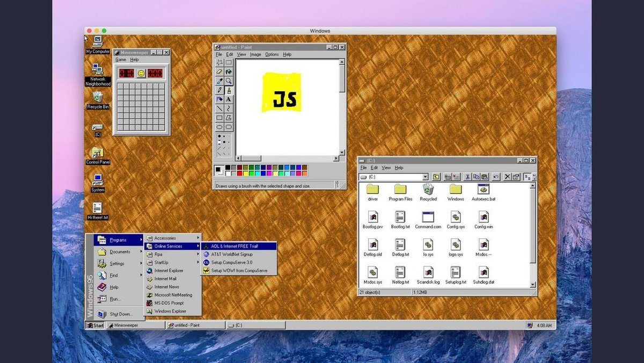Image resolution: width=644 pixels, height=363 pixels.
Task: Select the Free-Form Select tool in Paint
Action: [x=219, y=62]
